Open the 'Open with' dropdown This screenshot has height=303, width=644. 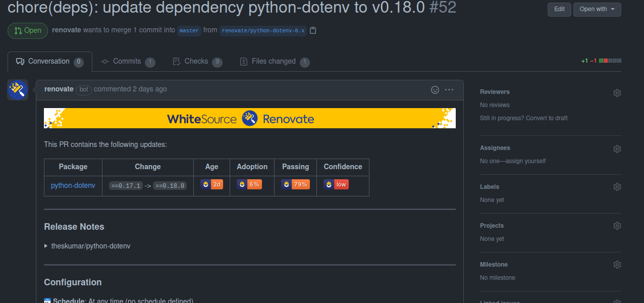pos(597,10)
